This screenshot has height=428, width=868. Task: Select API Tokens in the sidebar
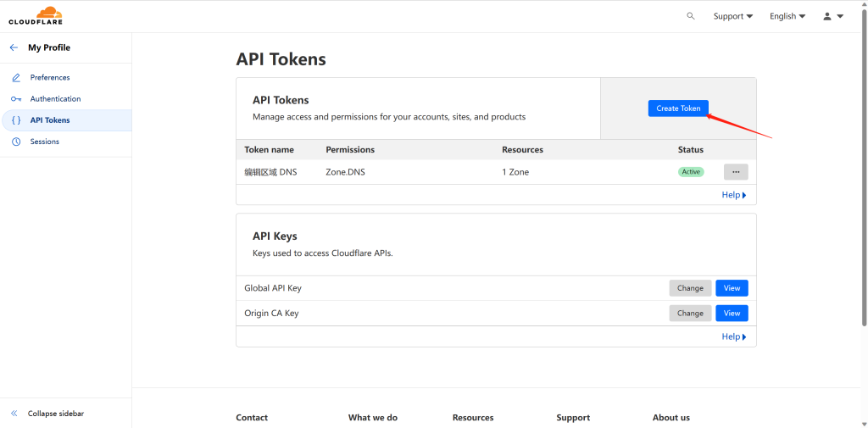tap(66, 120)
